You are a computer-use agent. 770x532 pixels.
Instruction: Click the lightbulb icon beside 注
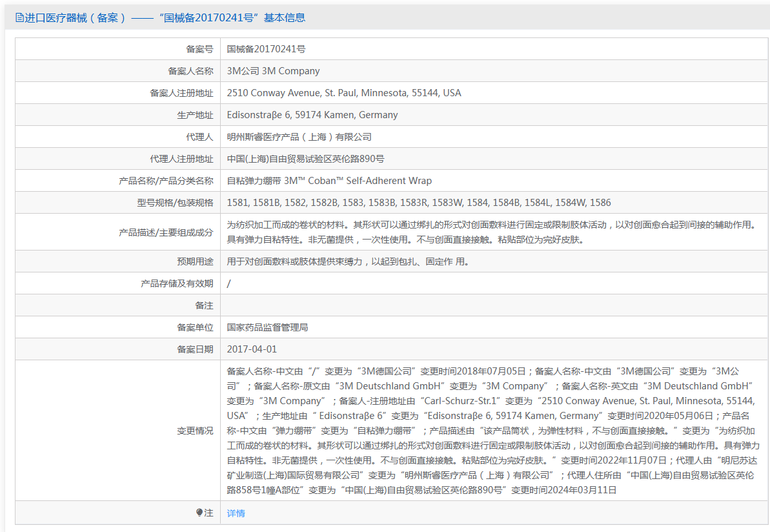(199, 513)
